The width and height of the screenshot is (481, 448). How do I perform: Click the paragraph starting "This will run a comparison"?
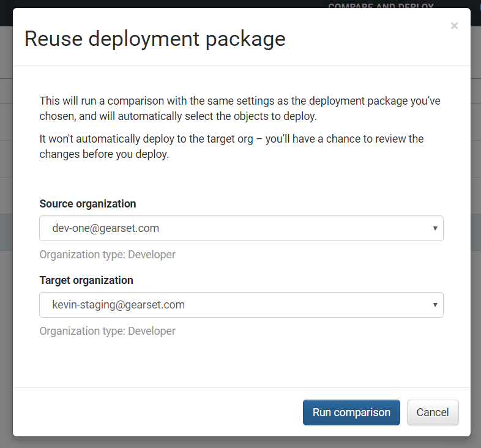239,108
